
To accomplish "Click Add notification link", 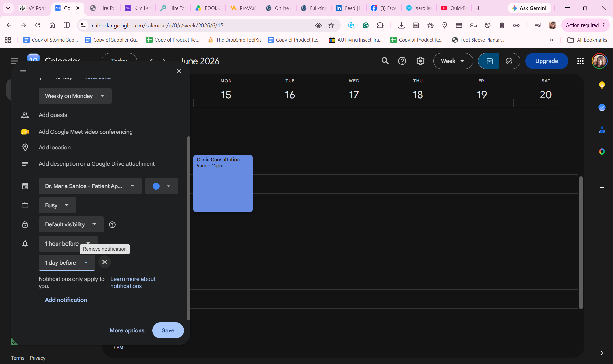I will [66, 300].
